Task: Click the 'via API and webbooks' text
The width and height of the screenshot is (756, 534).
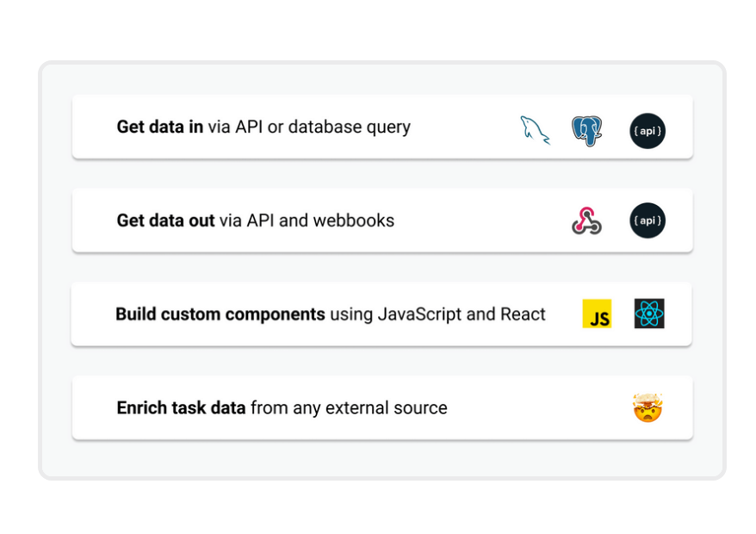Action: [x=307, y=220]
